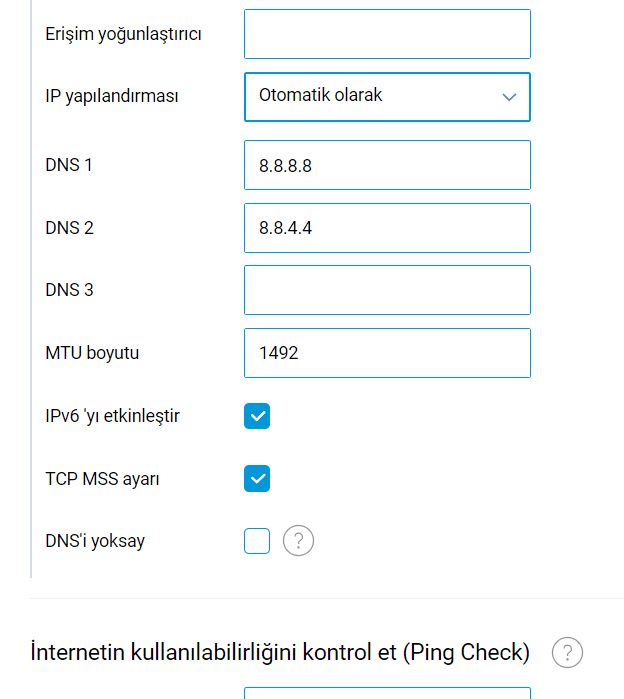The height and width of the screenshot is (699, 624).
Task: Click the MTU boyutu label
Action: 92,353
